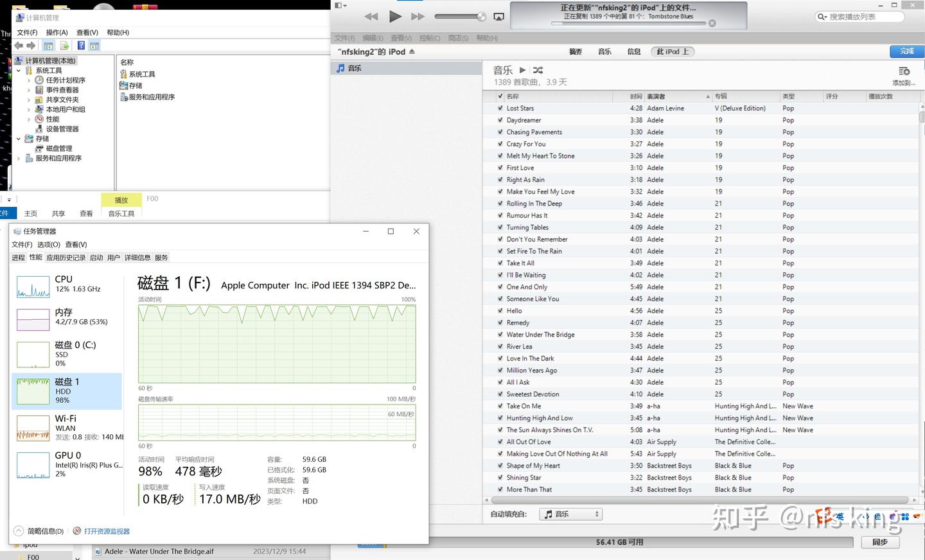Collapse System Tools (系统工具) tree node
The image size is (925, 560).
pyautogui.click(x=19, y=71)
